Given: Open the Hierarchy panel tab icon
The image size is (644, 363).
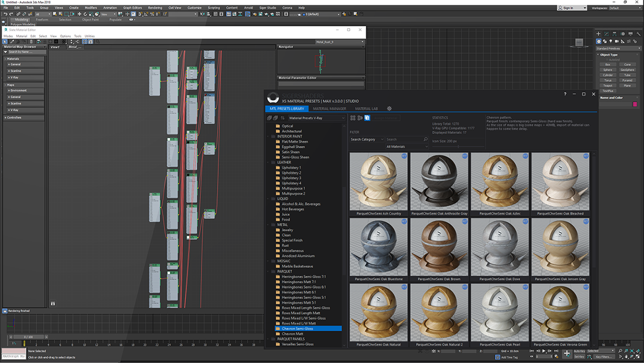Looking at the screenshot, I should (614, 33).
